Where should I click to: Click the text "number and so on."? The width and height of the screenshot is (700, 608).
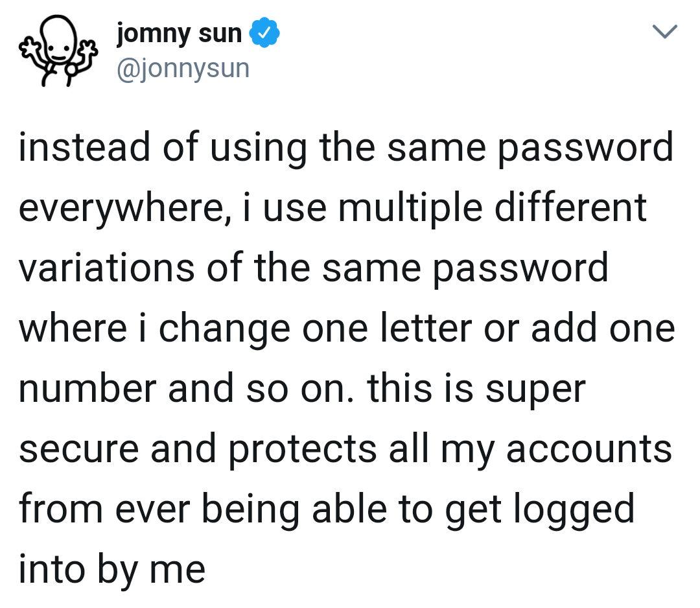(186, 389)
